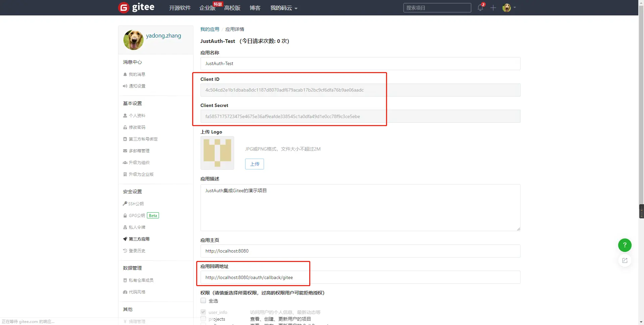Open 博客 in the top navigation
The width and height of the screenshot is (644, 325).
pos(255,8)
